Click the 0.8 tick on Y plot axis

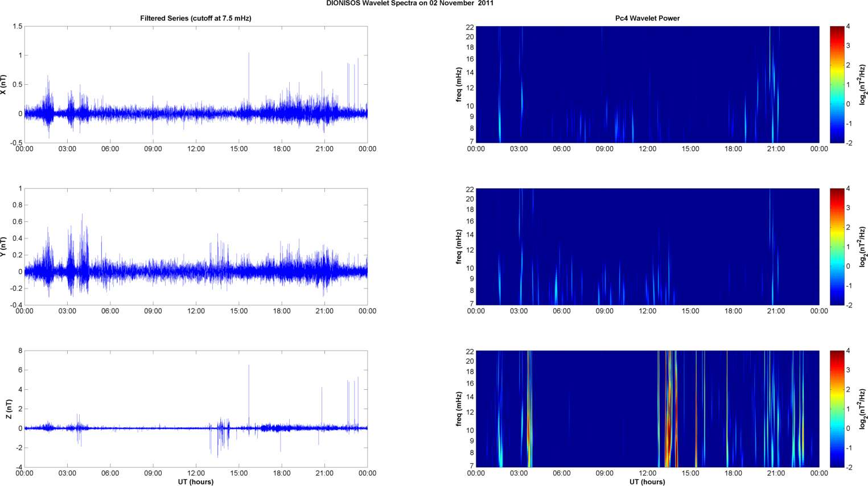tap(17, 205)
